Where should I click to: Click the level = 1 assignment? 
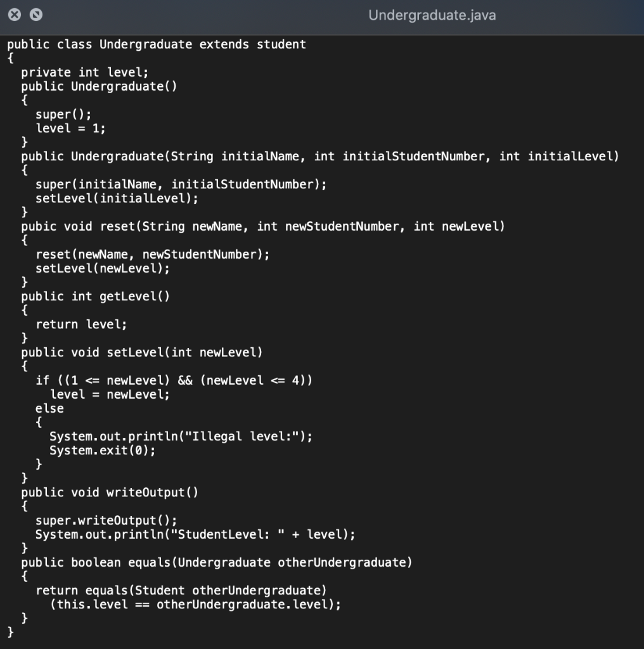(x=71, y=128)
